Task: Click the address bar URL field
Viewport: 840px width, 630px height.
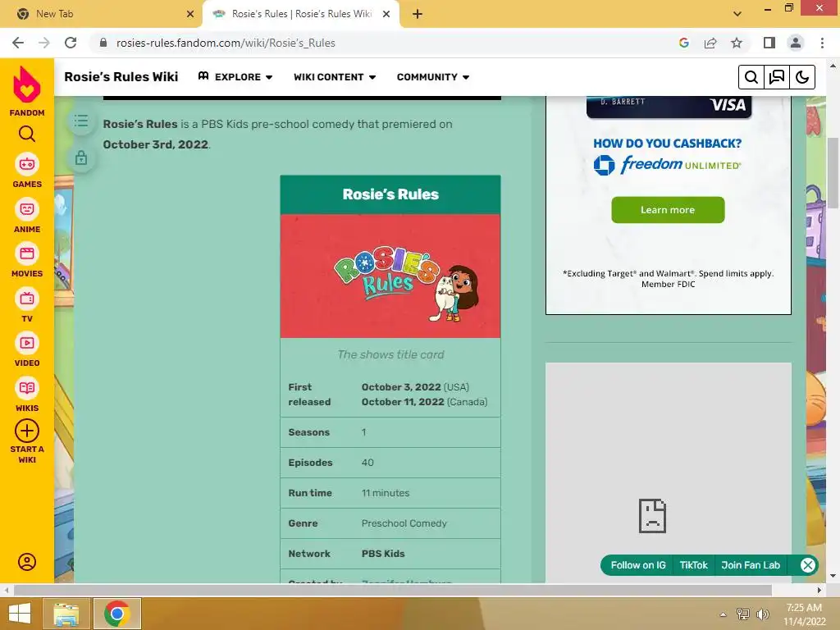Action: [x=386, y=43]
